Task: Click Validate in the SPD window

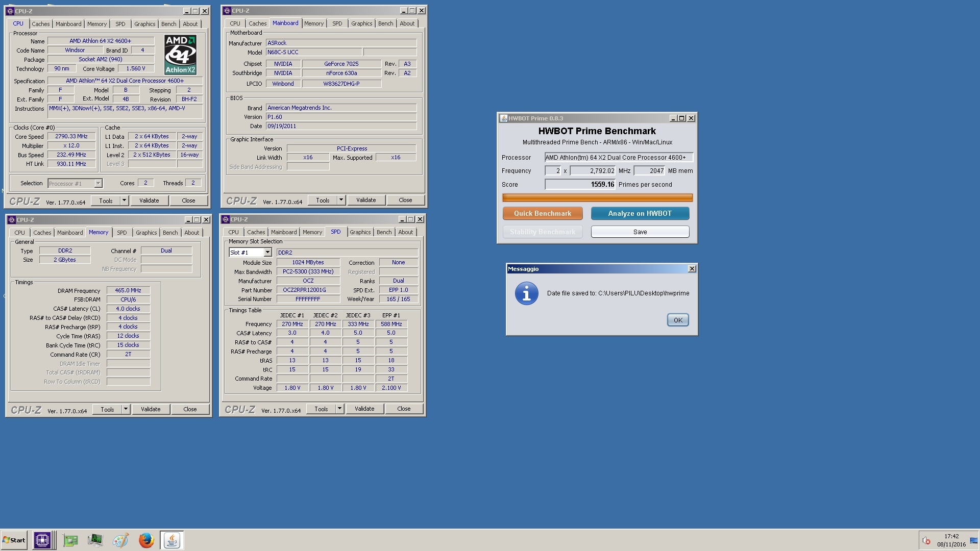Action: [x=364, y=409]
